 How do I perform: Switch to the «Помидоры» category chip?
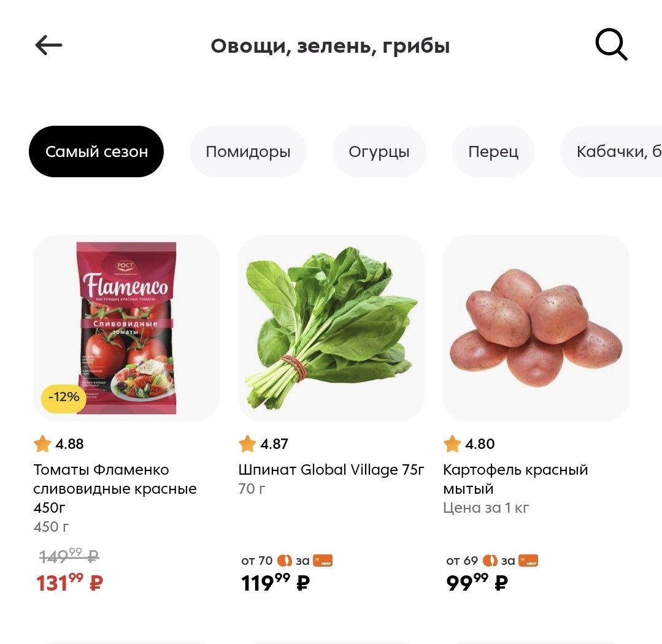pos(248,151)
